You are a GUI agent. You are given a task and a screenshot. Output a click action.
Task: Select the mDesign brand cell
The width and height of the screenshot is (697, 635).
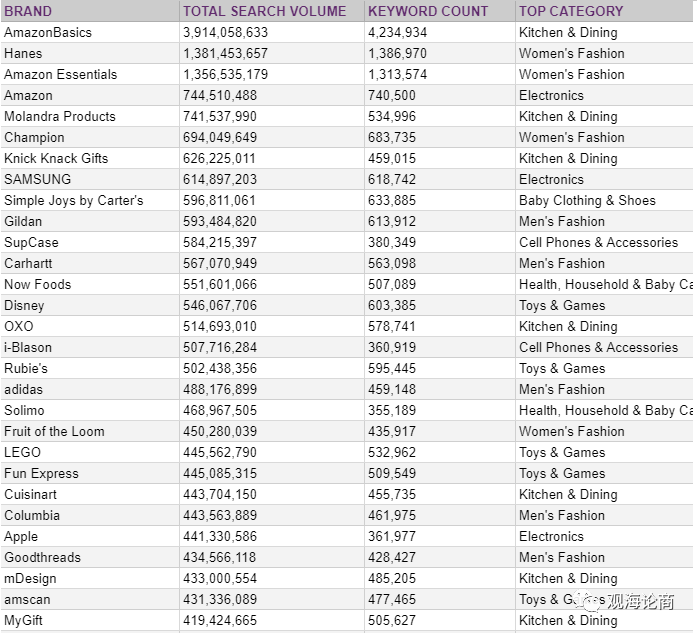coord(90,578)
